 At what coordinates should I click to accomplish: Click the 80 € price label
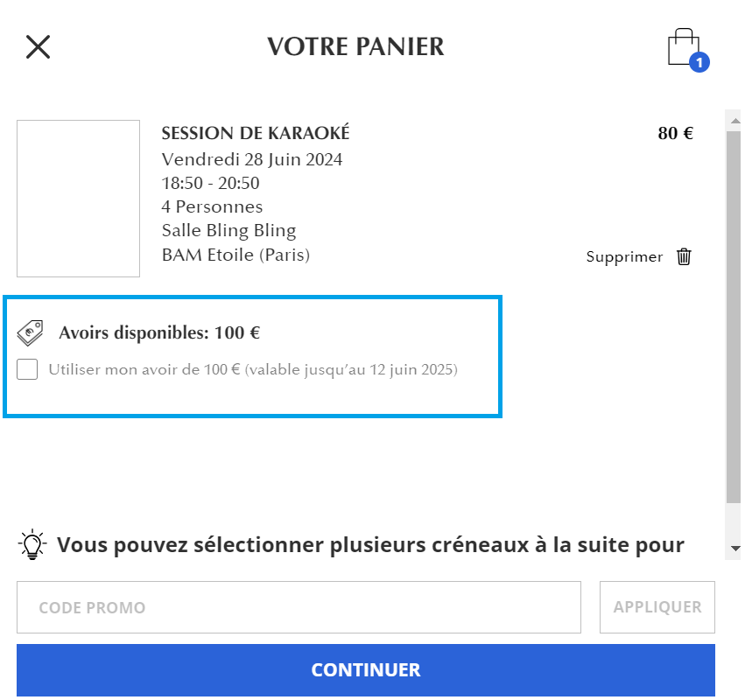[x=675, y=134]
